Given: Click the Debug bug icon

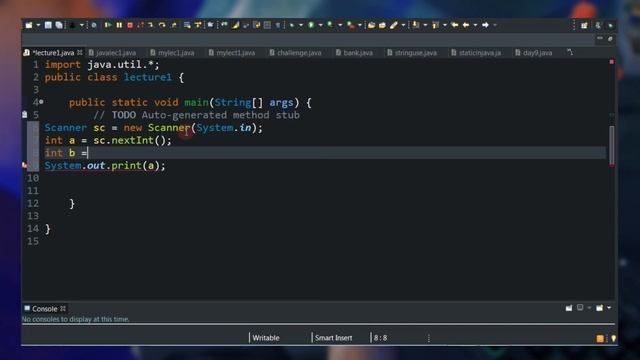Looking at the screenshot, I should click(292, 25).
